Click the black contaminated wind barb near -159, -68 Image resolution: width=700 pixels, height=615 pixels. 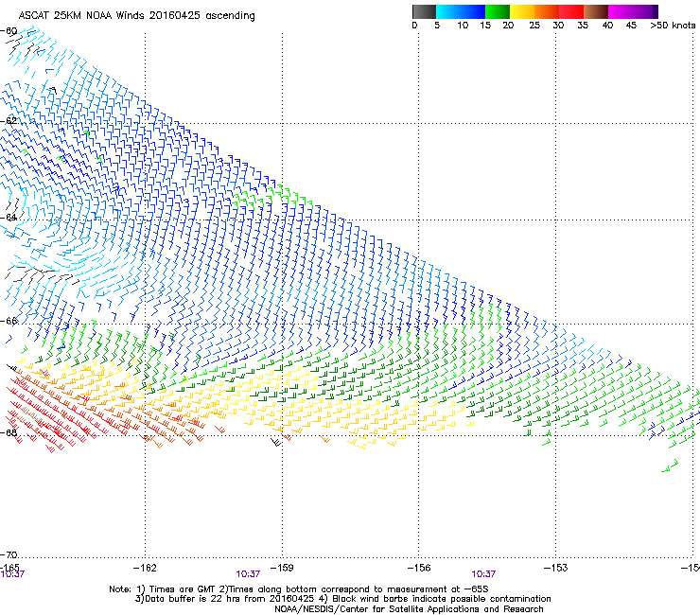point(277,442)
